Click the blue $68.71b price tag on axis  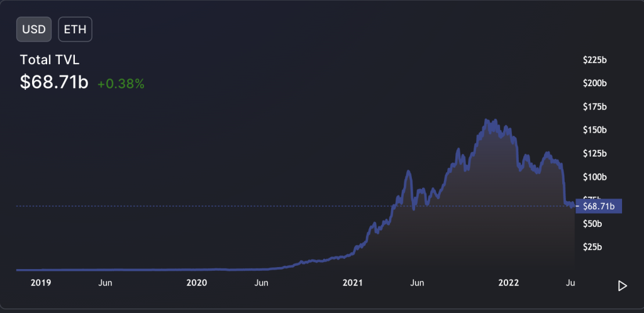click(x=598, y=206)
